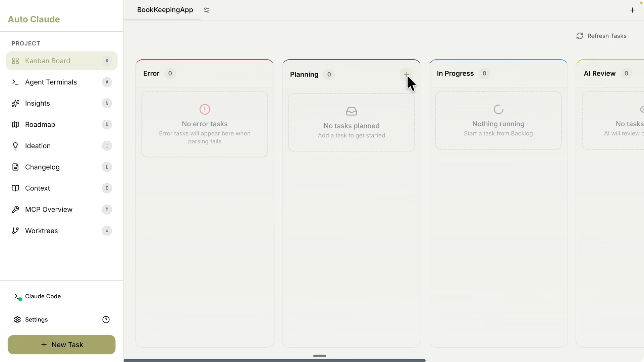Image resolution: width=644 pixels, height=362 pixels.
Task: Click the PROJECT section label
Action: point(26,43)
